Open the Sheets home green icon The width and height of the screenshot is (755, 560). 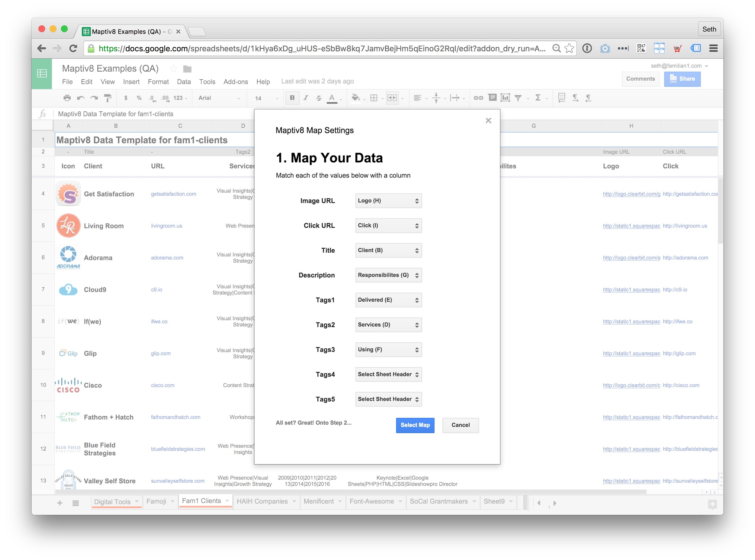(42, 74)
